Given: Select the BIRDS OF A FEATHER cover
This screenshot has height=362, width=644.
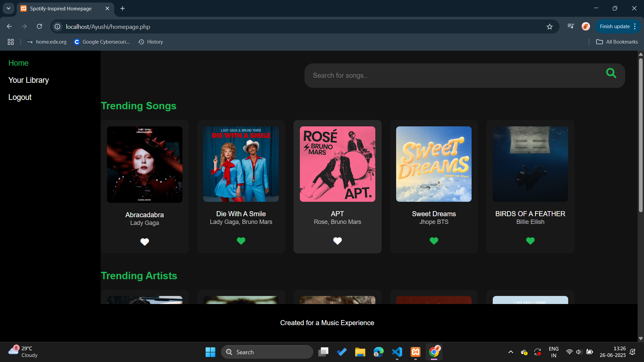Looking at the screenshot, I should tap(530, 164).
